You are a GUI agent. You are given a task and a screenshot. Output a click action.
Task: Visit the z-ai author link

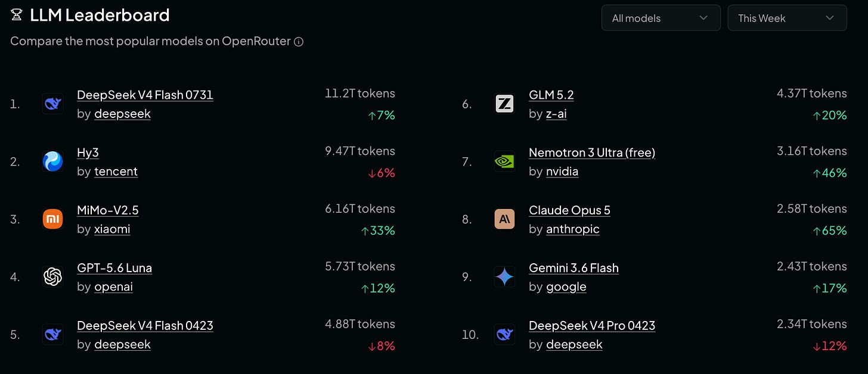pyautogui.click(x=556, y=114)
